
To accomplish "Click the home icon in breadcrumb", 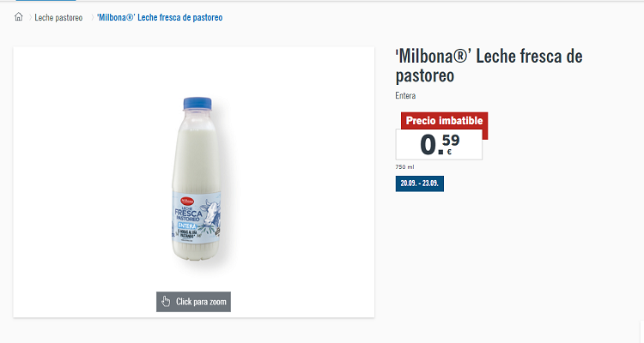I will coord(19,17).
